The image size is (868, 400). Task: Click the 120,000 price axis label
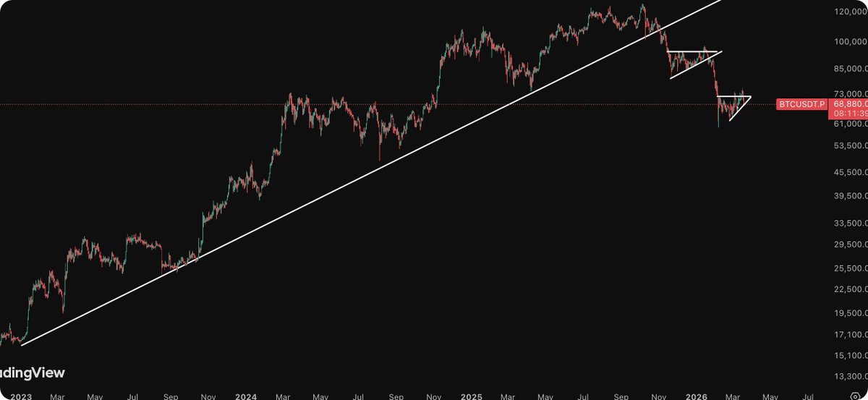click(x=851, y=12)
